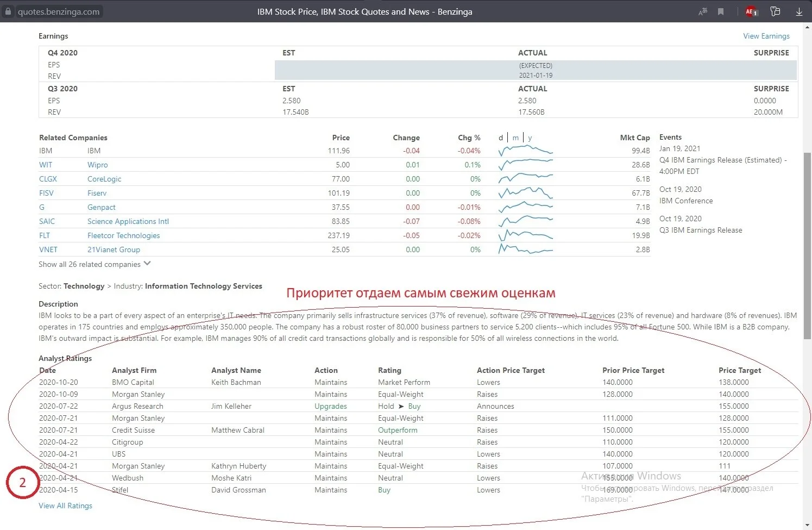Select the 'IBM Conference' event text

tap(686, 201)
